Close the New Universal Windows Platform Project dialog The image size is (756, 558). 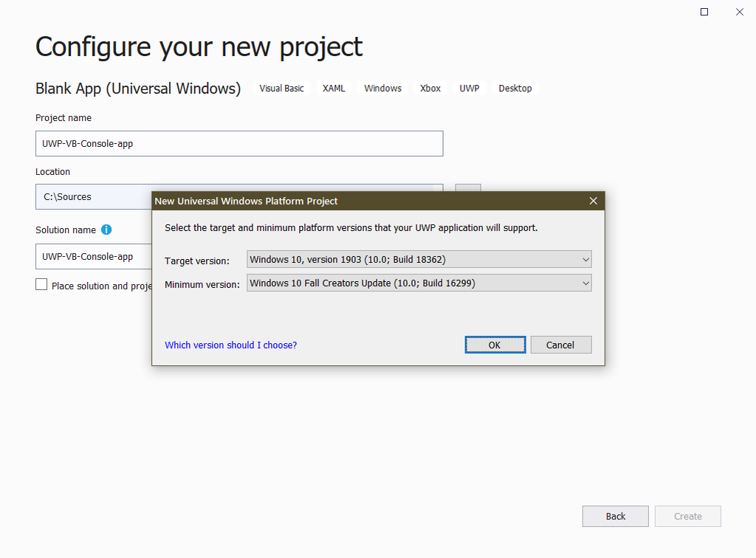[593, 201]
